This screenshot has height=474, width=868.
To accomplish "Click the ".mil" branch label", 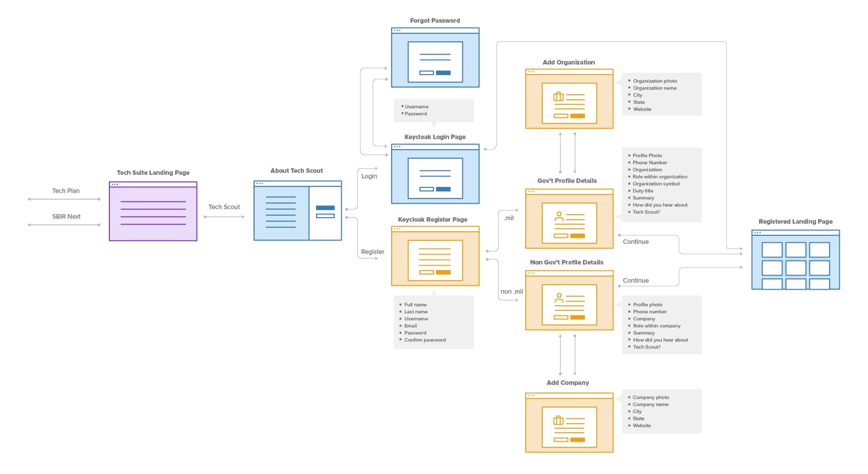I will pyautogui.click(x=509, y=218).
